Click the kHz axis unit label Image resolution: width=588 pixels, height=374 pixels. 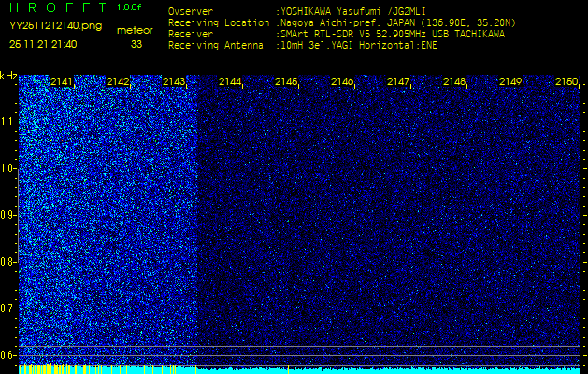8,76
